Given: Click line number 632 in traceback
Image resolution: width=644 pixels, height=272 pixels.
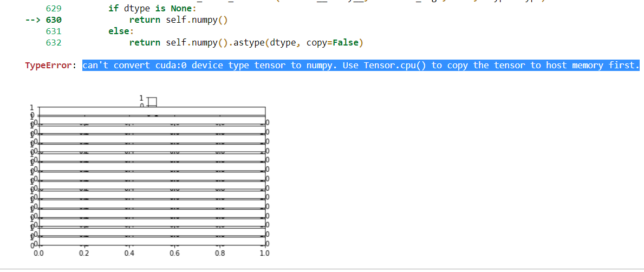Looking at the screenshot, I should [54, 43].
